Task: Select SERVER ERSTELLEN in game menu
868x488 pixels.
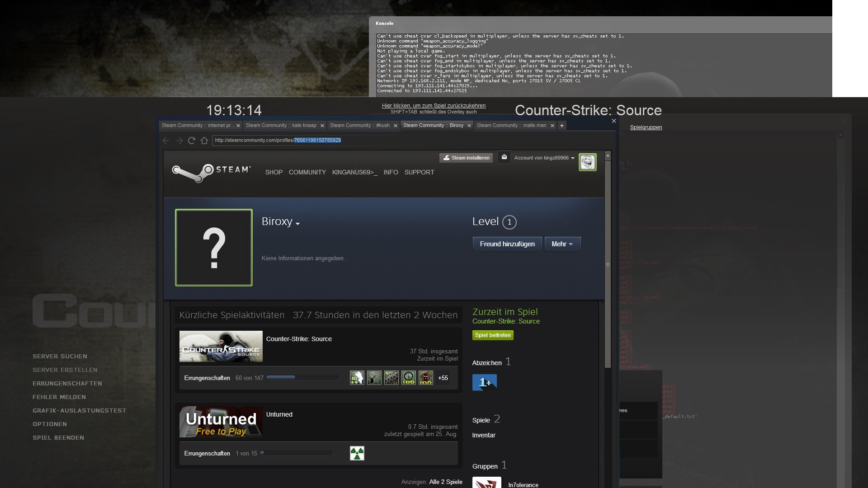Action: [65, 370]
